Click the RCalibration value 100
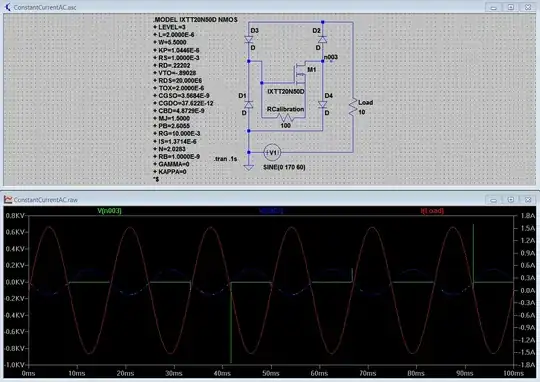540x382 pixels. pyautogui.click(x=285, y=126)
